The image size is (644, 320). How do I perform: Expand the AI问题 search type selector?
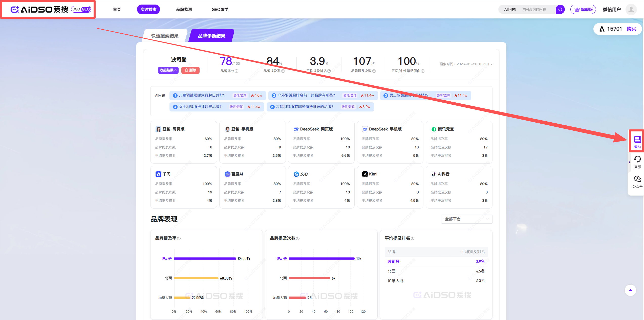510,10
